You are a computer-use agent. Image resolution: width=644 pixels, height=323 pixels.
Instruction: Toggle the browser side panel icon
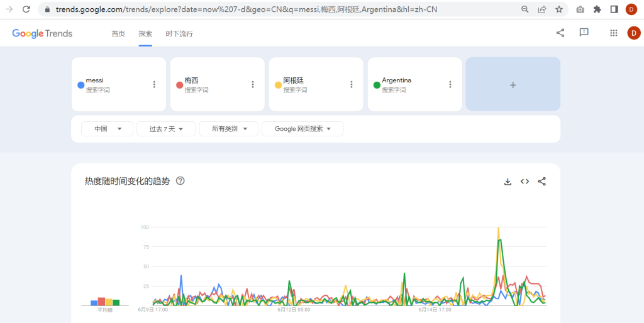click(614, 9)
